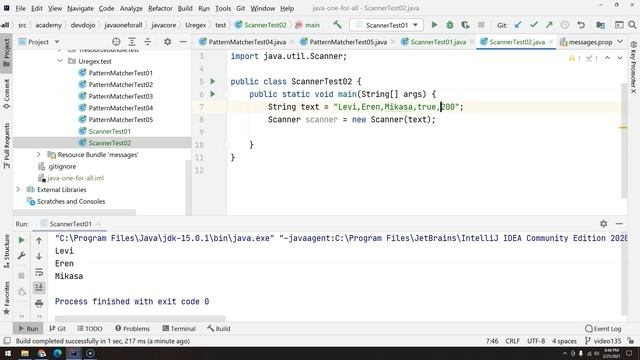Update project via Git blue arrow
The width and height of the screenshot is (640, 360).
pyautogui.click(x=518, y=25)
